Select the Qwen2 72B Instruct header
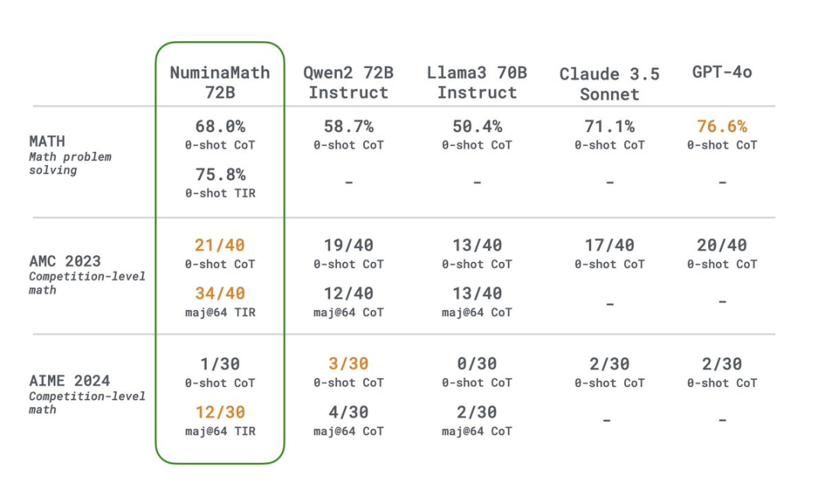 tap(348, 82)
